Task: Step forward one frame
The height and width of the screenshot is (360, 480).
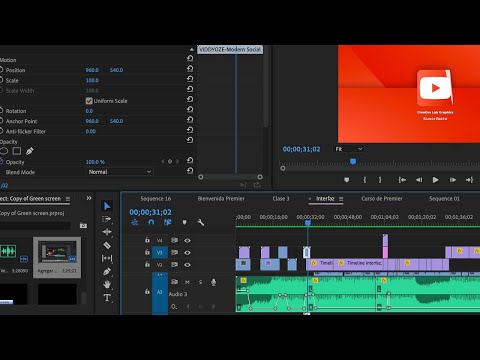Action: pos(453,180)
